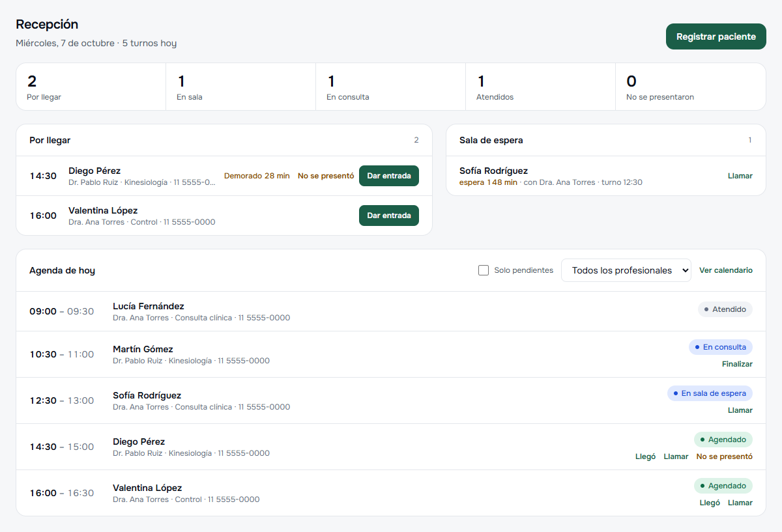Image resolution: width=782 pixels, height=532 pixels.
Task: Select Martín Gómez's name in the agenda
Action: [143, 349]
